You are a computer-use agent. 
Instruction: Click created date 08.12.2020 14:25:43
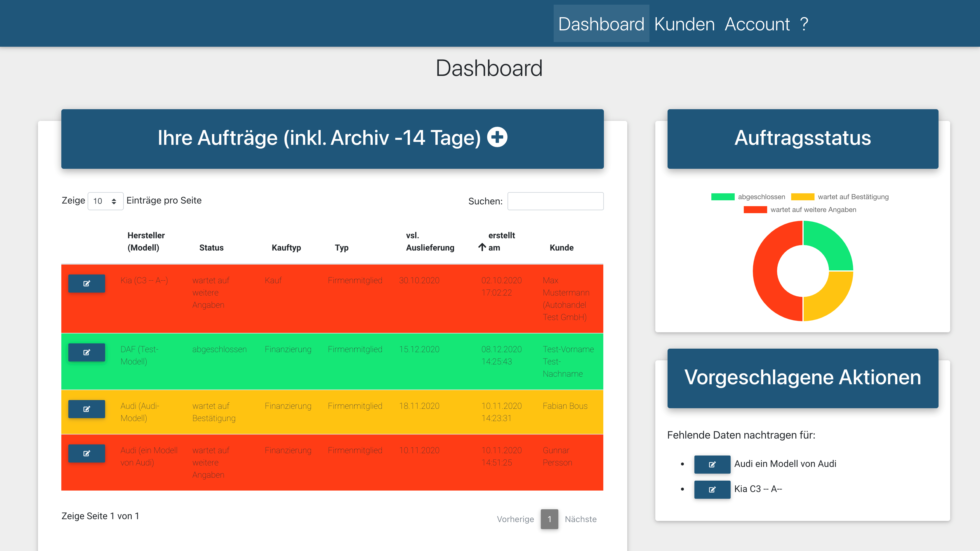501,355
